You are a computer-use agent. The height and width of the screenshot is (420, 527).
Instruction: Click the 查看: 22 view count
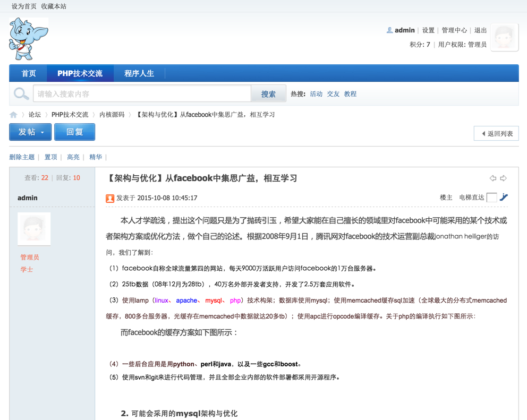36,178
